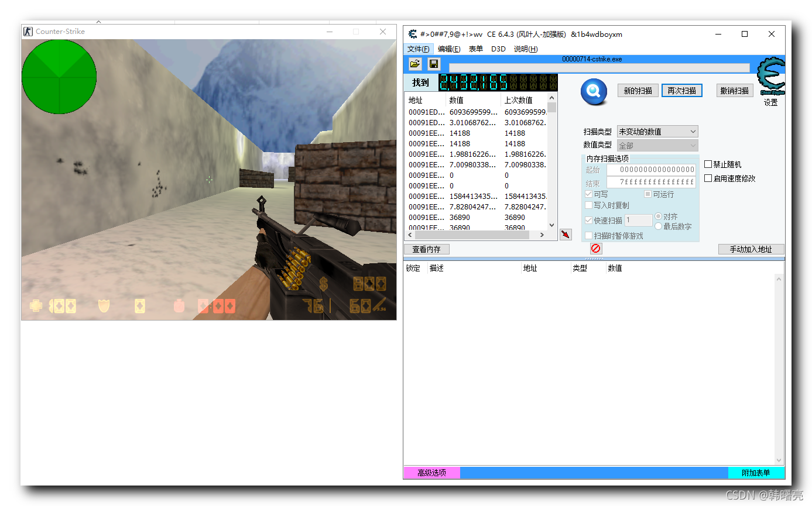The image size is (812, 506).
Task: Open 编辑 menu
Action: click(449, 49)
